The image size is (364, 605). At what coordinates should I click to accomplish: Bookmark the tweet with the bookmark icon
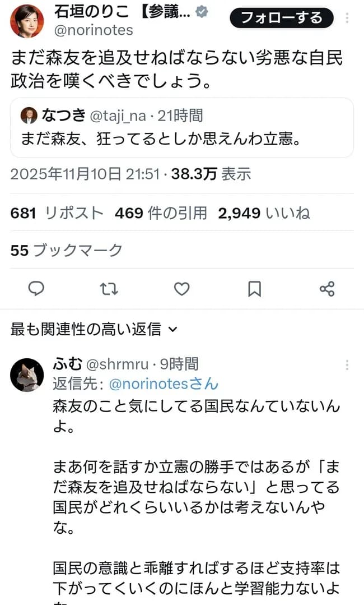(254, 288)
